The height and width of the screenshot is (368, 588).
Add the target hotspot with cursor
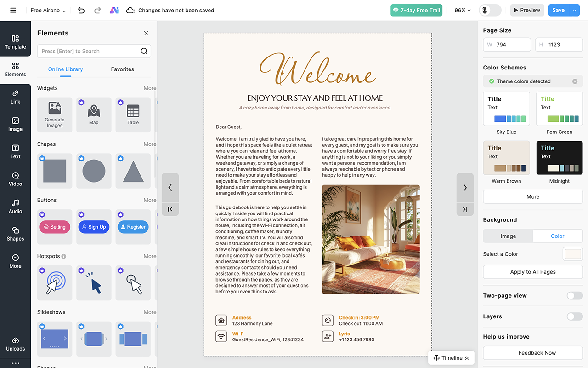pos(55,283)
